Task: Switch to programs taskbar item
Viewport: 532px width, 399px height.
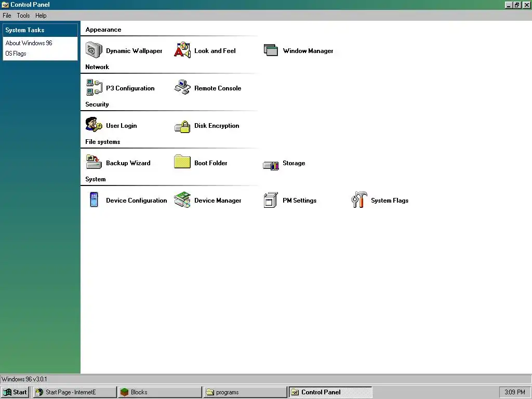Action: tap(245, 392)
